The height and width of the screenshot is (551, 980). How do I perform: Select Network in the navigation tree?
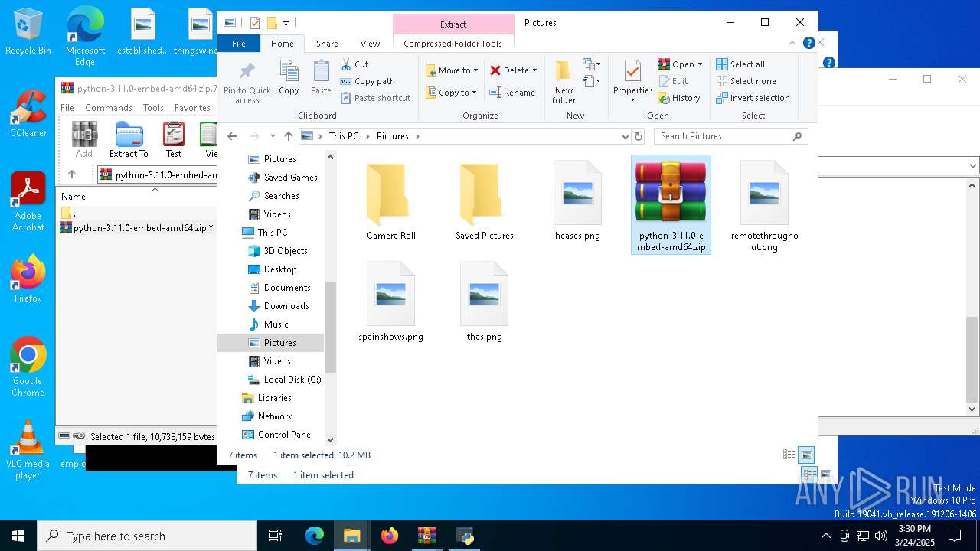(x=266, y=416)
